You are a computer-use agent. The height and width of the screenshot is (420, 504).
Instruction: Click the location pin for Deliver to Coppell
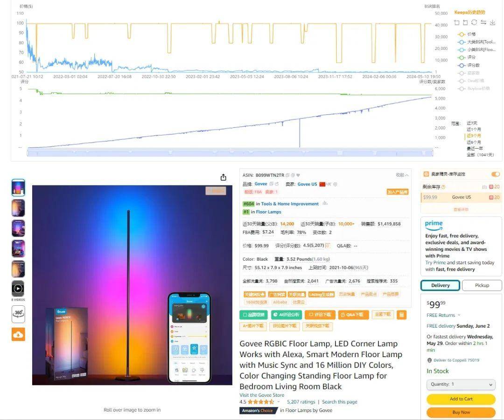(x=429, y=360)
